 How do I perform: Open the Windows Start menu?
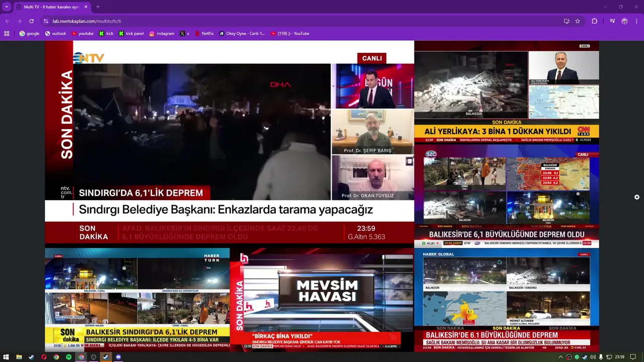6,357
